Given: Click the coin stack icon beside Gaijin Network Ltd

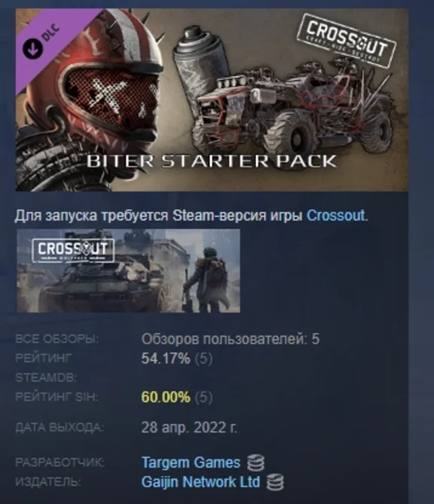Looking at the screenshot, I should pyautogui.click(x=275, y=482).
